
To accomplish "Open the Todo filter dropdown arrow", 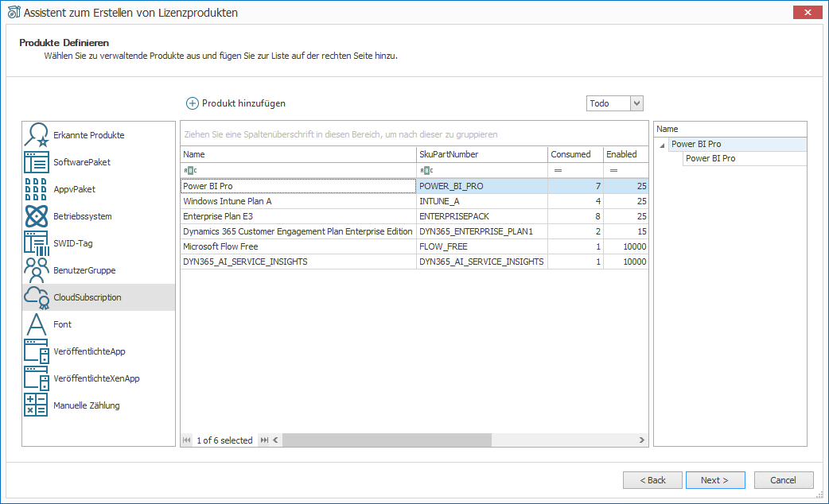I will pyautogui.click(x=636, y=103).
